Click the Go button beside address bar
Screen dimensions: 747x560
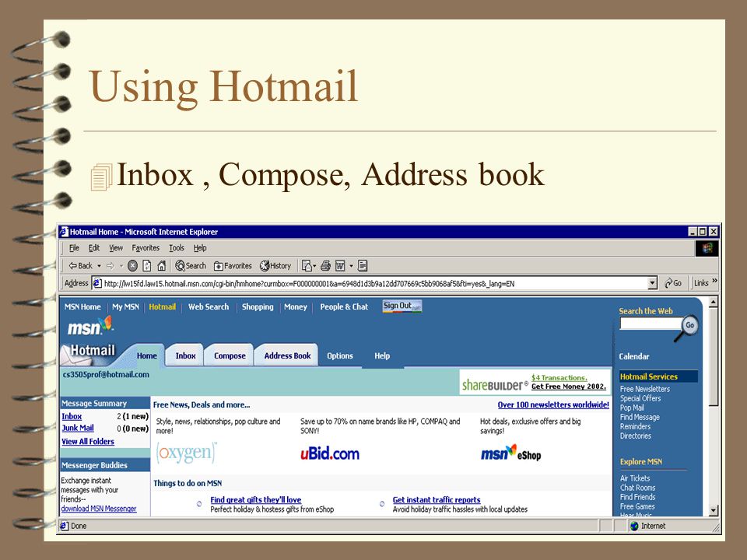point(673,283)
